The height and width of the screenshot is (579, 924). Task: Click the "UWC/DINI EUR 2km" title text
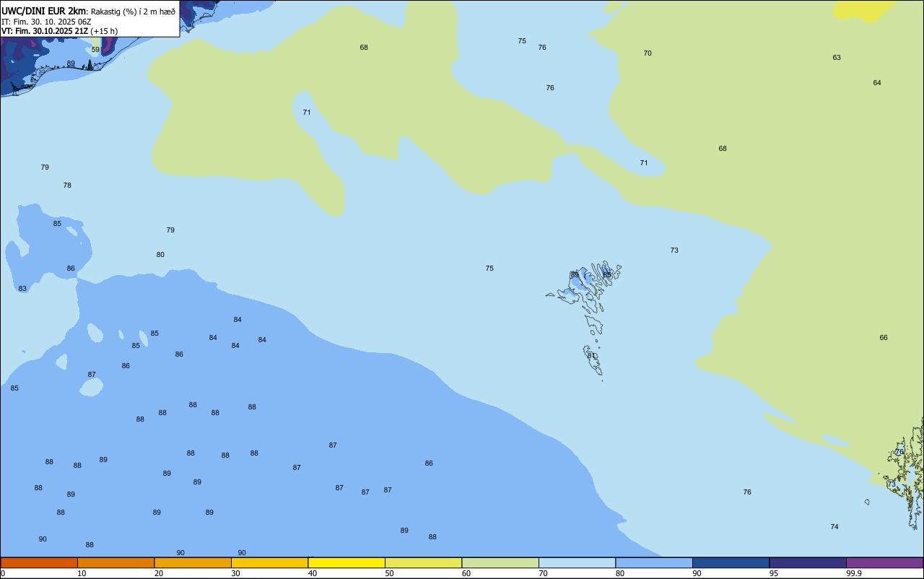(44, 11)
